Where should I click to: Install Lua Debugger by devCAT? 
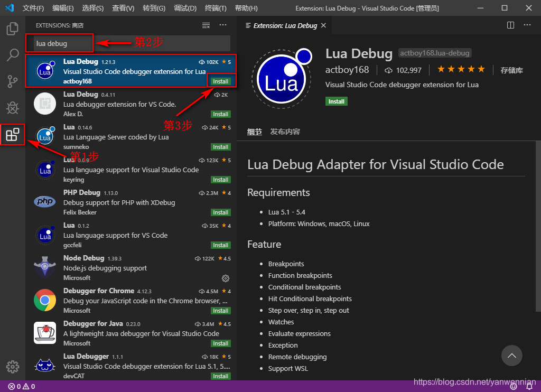pyautogui.click(x=220, y=376)
